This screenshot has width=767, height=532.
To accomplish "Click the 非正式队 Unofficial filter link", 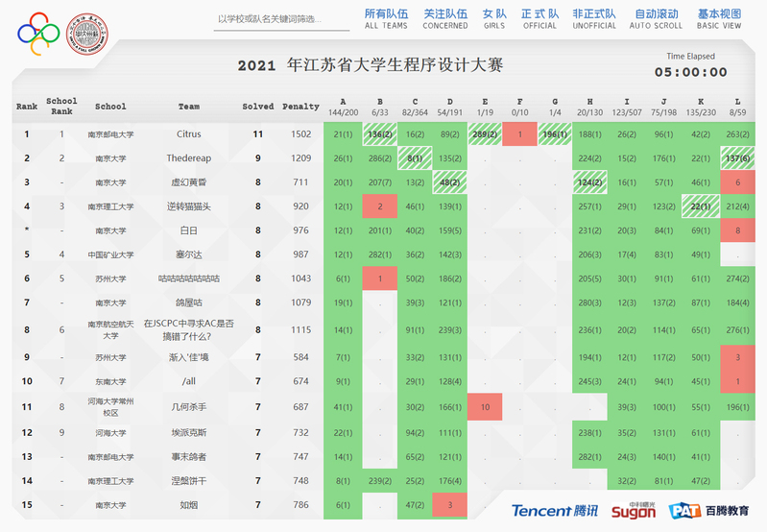I will pyautogui.click(x=594, y=19).
